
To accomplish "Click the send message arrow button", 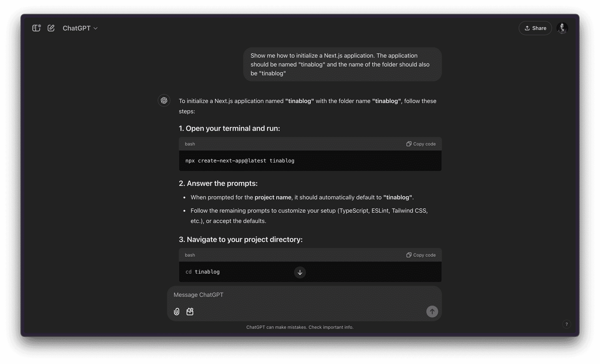I will [x=432, y=312].
